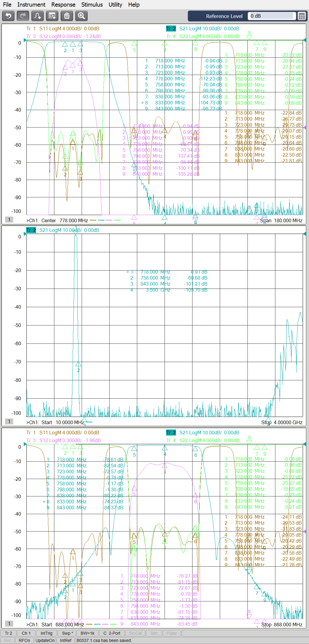Click the Delete trash can icon
309x644 pixels.
pyautogui.click(x=67, y=16)
